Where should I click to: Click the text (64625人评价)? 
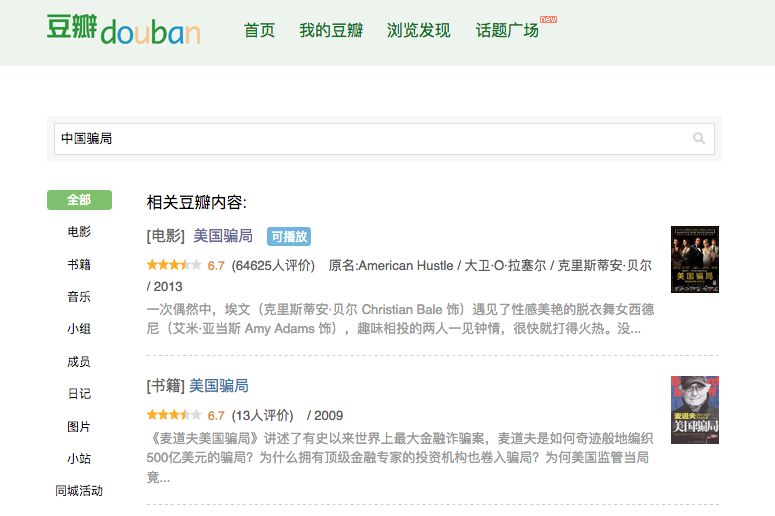tap(273, 265)
